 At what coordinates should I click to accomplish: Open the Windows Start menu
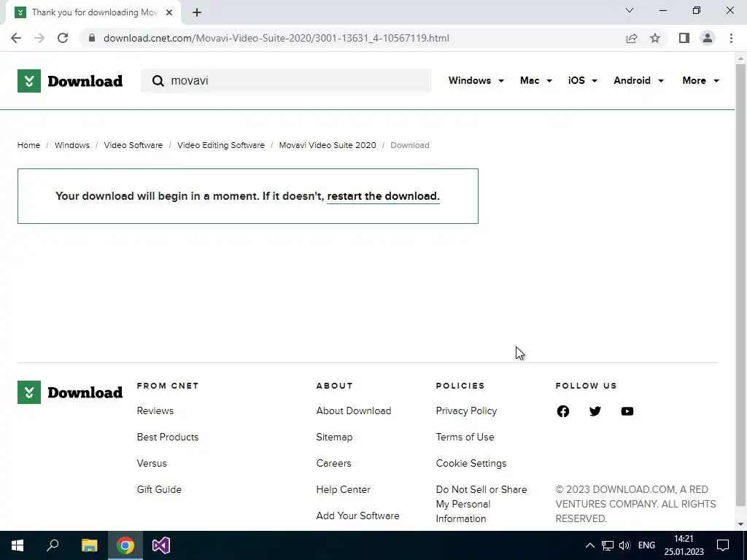[x=18, y=545]
